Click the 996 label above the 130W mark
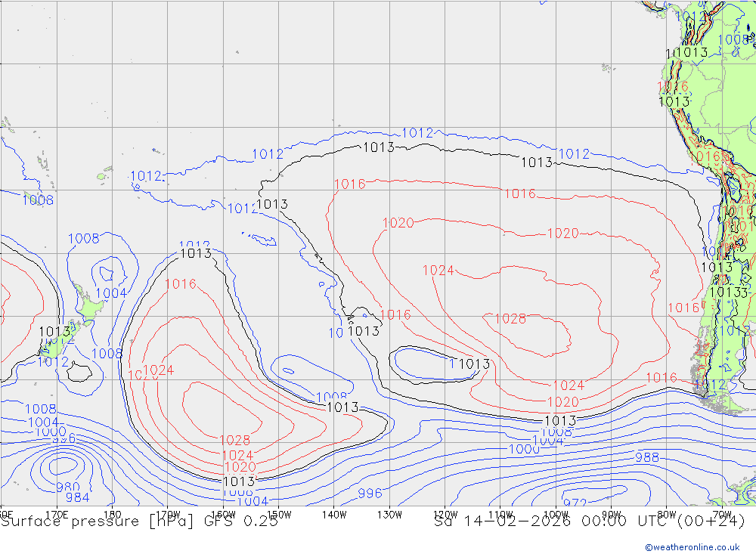Image resolution: width=756 pixels, height=554 pixels. [x=370, y=494]
